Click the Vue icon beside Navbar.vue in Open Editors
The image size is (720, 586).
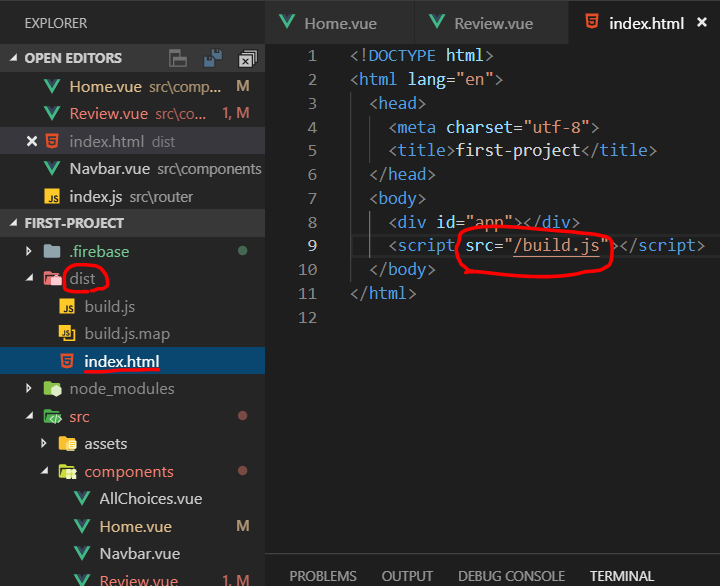(x=52, y=169)
